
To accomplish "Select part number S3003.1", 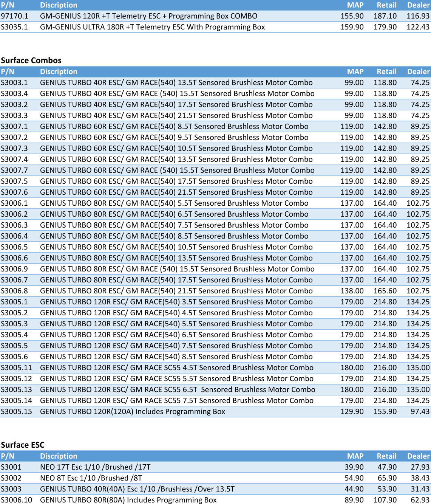I will tap(15, 82).
